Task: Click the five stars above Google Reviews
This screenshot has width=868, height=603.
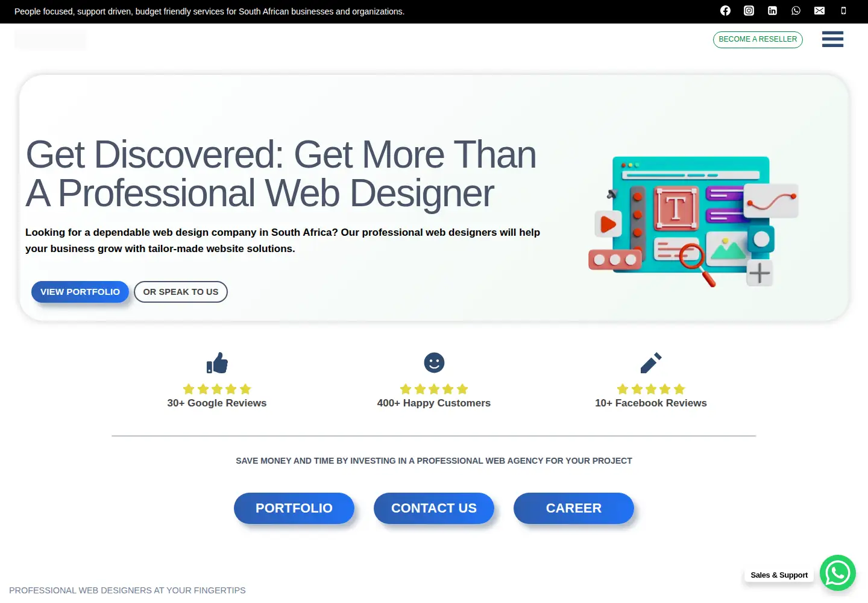Action: point(217,389)
